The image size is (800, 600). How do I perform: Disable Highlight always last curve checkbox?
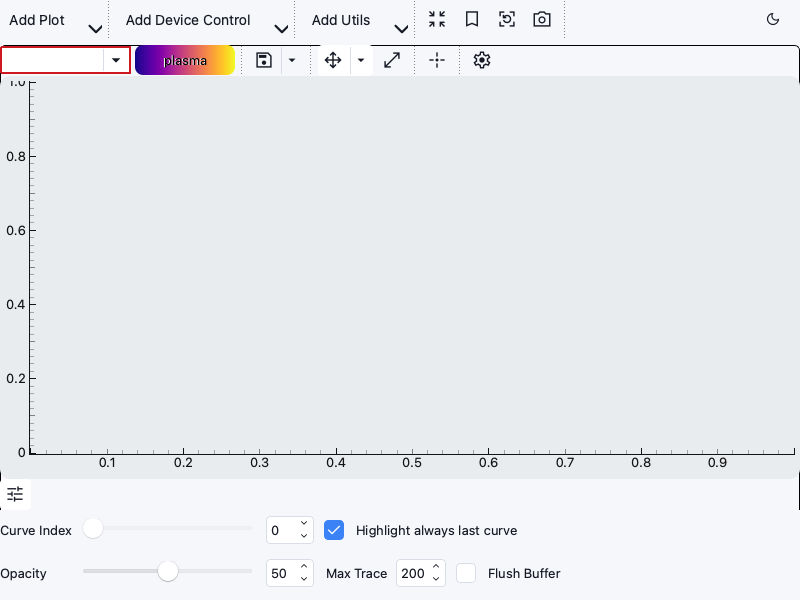(x=334, y=530)
